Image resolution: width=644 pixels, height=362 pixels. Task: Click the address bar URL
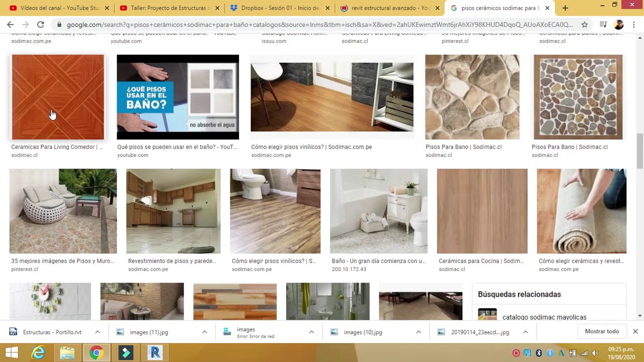coord(319,24)
